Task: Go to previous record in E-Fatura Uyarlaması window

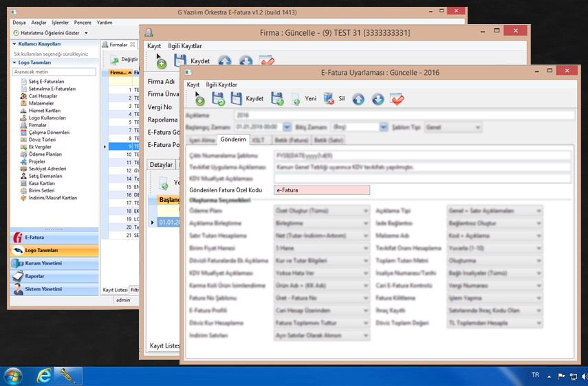Action: point(358,99)
